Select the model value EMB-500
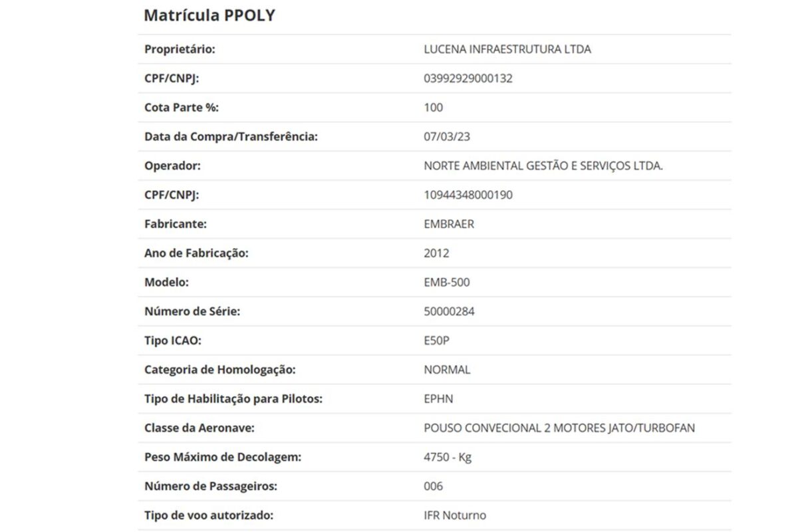Screen dimensions: 798x532 [446, 283]
